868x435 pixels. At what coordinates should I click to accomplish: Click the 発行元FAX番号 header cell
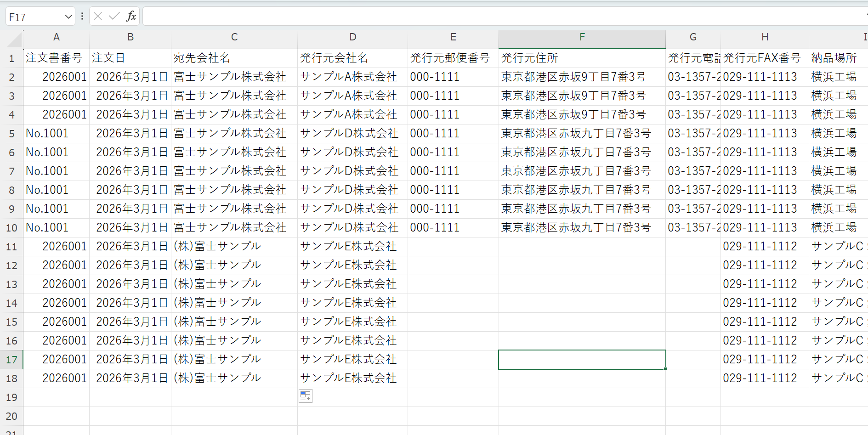point(765,58)
